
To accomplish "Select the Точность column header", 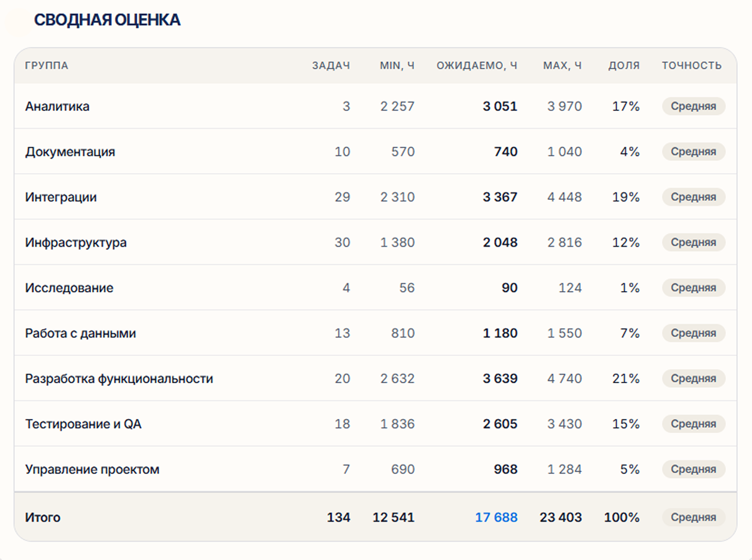I will [691, 65].
